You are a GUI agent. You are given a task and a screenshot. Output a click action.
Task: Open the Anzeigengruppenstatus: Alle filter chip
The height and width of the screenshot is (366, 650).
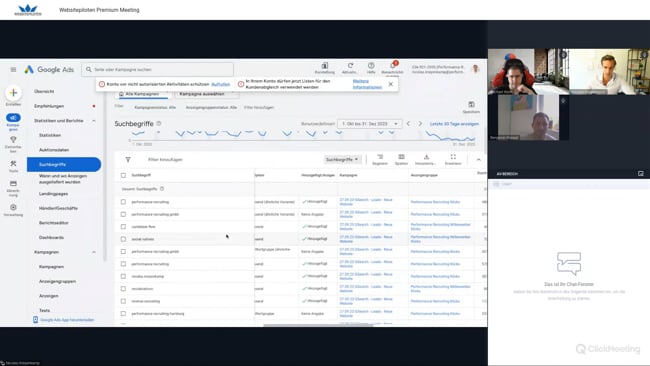(211, 107)
